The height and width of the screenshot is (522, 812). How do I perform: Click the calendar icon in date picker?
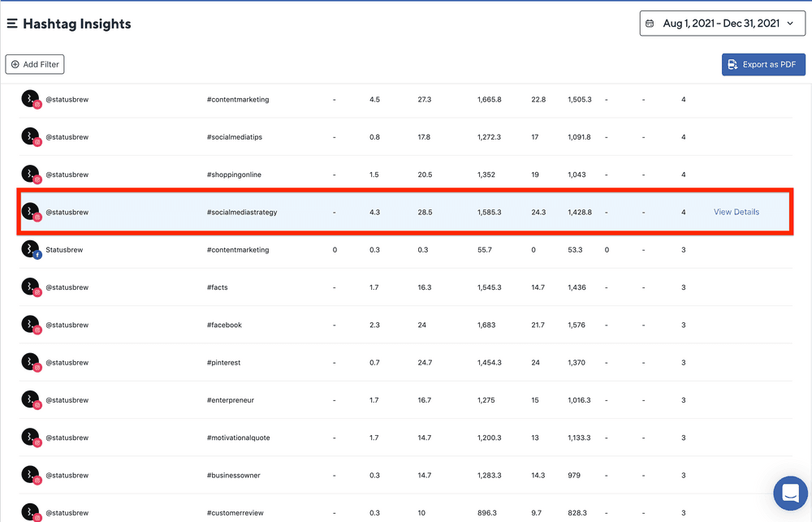pos(650,24)
